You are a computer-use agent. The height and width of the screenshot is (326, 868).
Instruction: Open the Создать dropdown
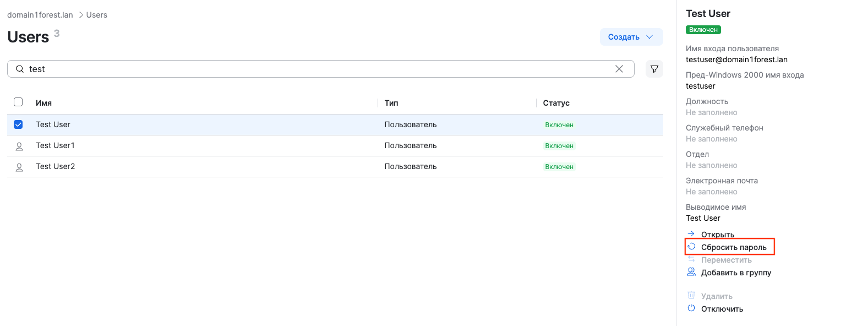click(631, 37)
